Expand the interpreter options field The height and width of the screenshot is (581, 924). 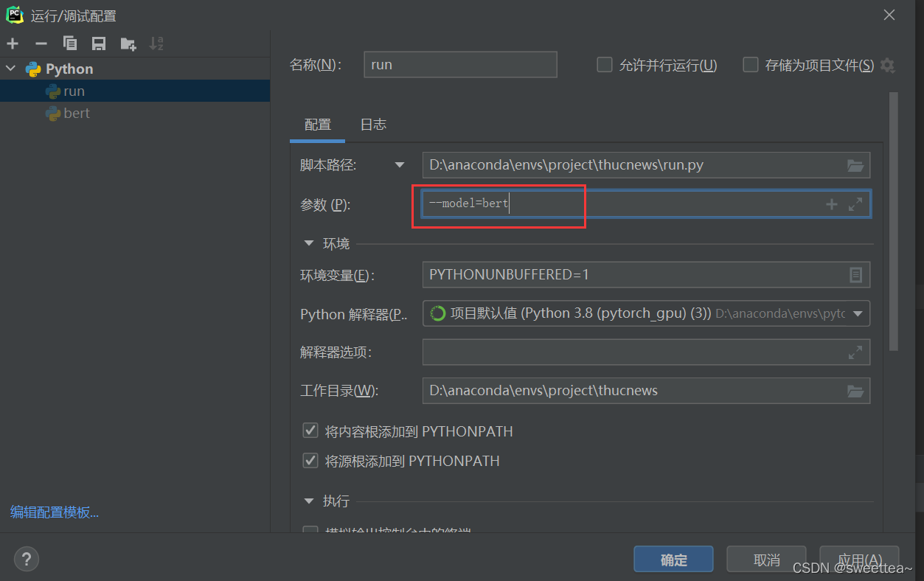pos(855,352)
